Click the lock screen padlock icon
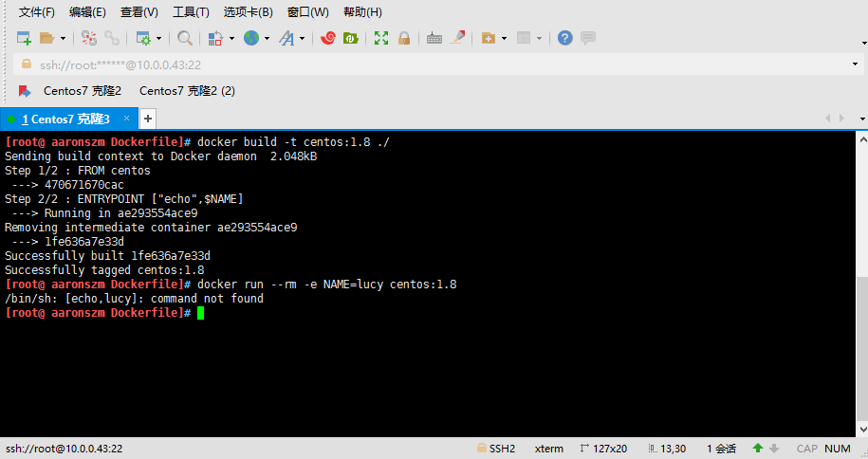Image resolution: width=868 pixels, height=459 pixels. (404, 38)
